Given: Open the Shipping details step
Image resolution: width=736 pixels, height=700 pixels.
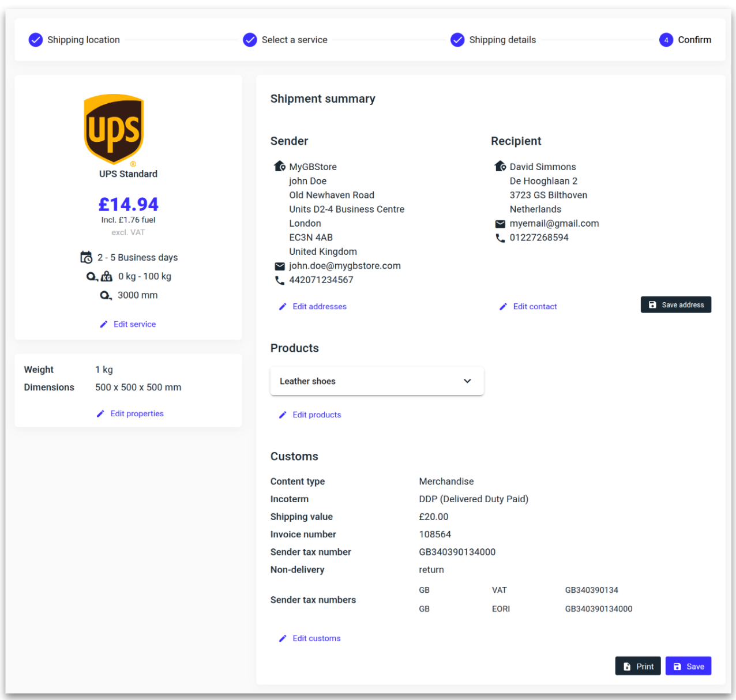Looking at the screenshot, I should point(494,40).
